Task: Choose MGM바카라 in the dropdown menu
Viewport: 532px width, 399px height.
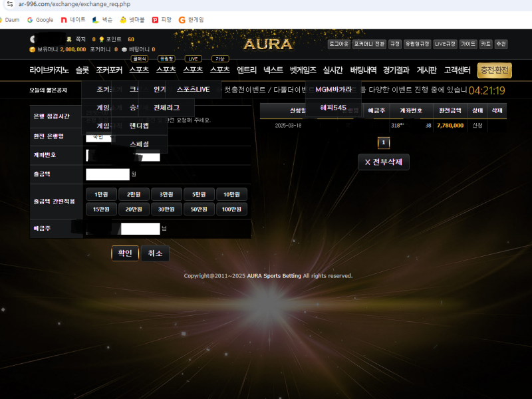Action: pos(333,89)
